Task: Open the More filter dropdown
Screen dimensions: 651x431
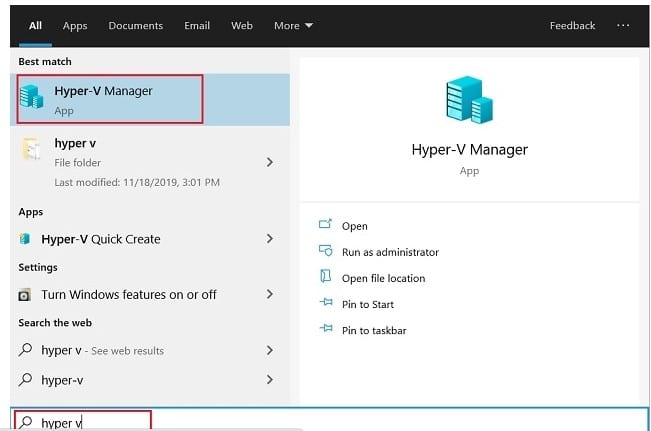Action: [x=293, y=26]
